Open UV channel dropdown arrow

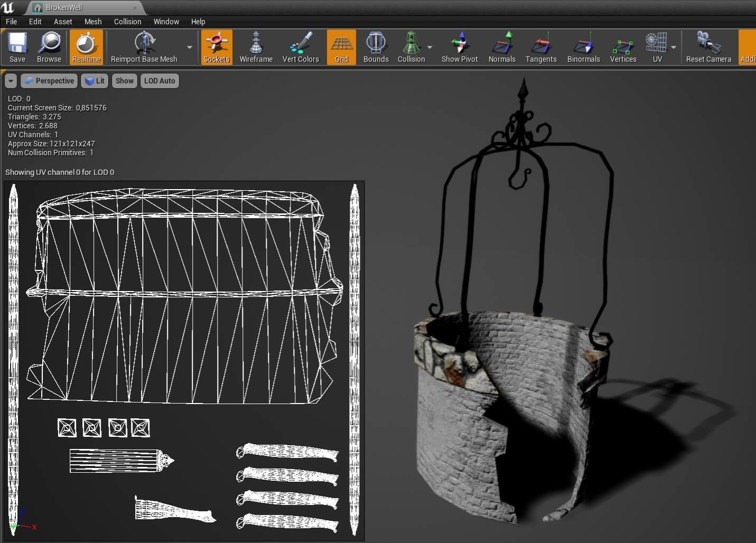[x=674, y=47]
